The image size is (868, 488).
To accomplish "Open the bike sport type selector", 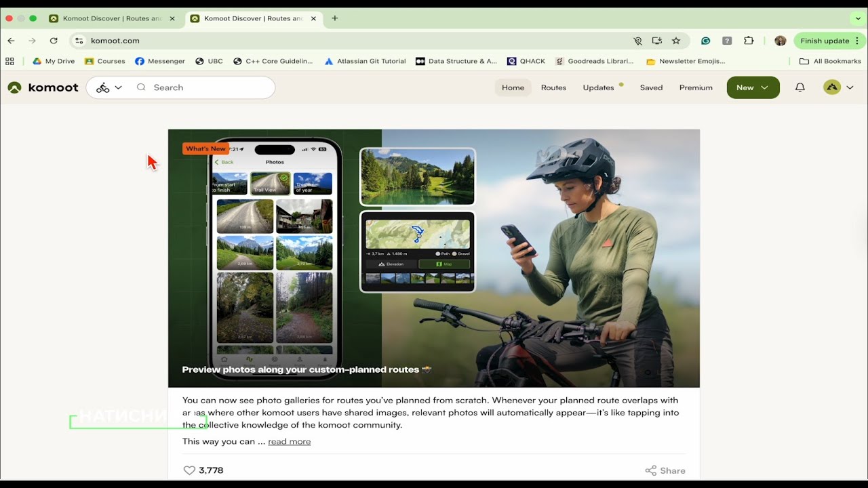I will click(108, 87).
